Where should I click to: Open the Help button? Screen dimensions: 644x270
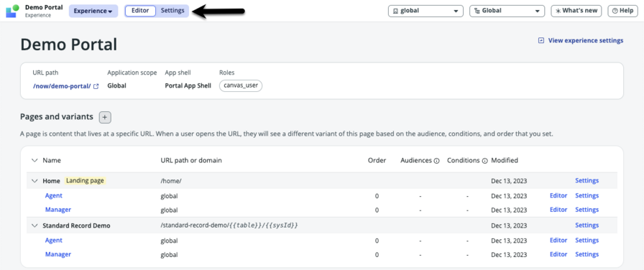622,11
